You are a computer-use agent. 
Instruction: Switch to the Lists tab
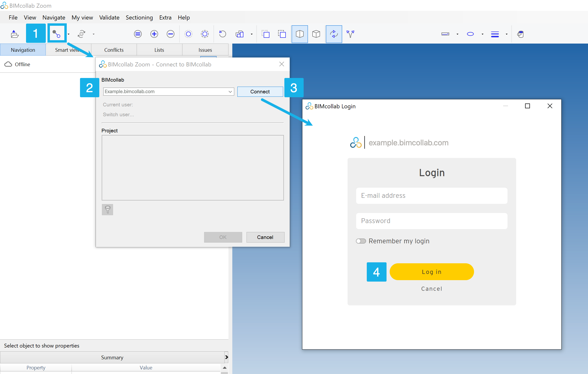159,50
